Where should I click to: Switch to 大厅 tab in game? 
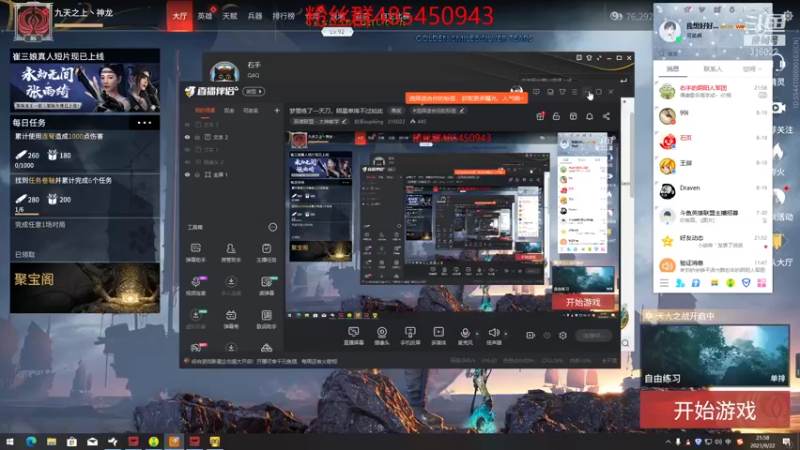(x=180, y=16)
